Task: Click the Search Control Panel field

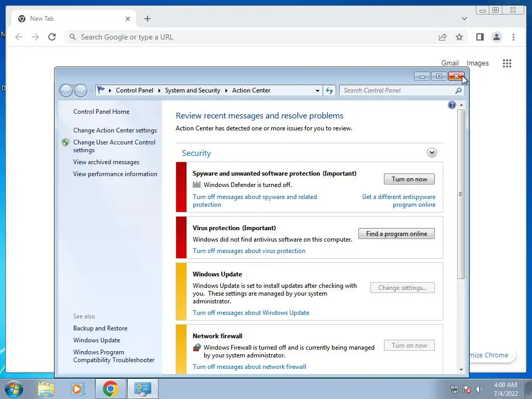Action: click(402, 90)
